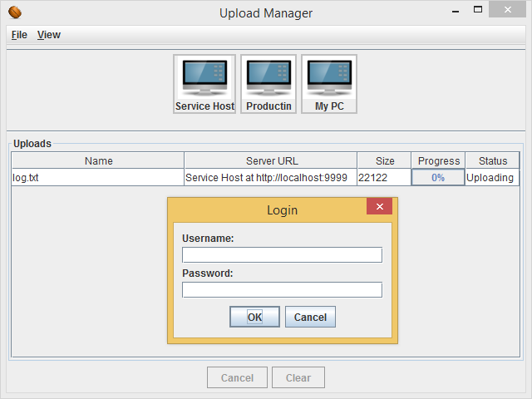532x399 pixels.
Task: Click the Password input field
Action: (282, 290)
